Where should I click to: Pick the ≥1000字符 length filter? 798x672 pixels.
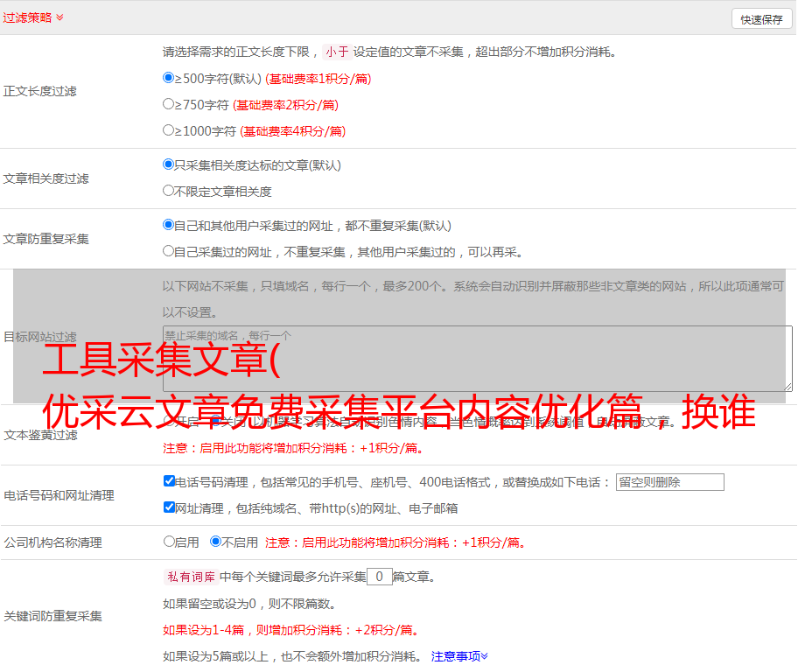[x=169, y=130]
